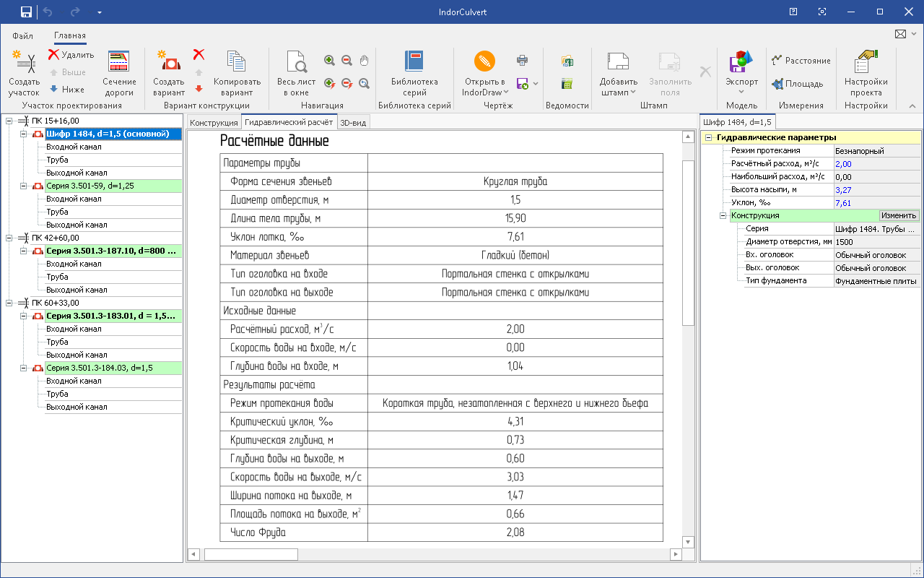Measure distance with the Расстояние tool
Screen dimensions: 924x578
[801, 61]
